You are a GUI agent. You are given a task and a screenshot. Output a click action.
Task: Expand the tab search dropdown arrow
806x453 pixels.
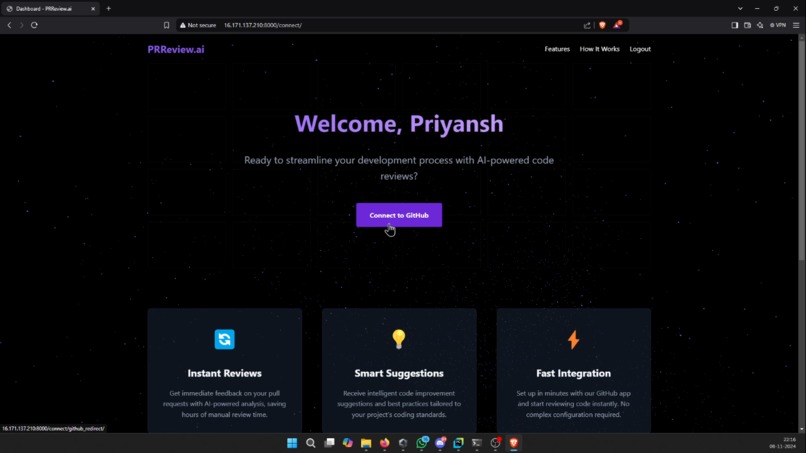740,8
